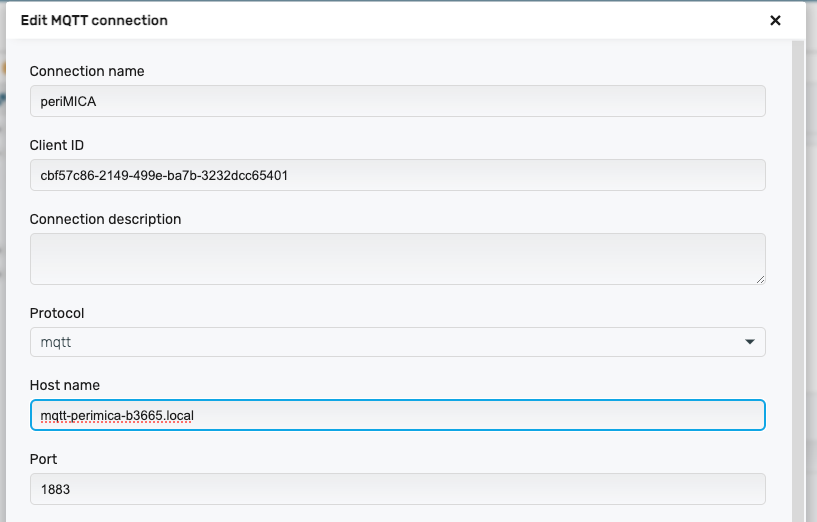Image resolution: width=817 pixels, height=522 pixels.
Task: Open the Protocol combo box showing mqtt
Action: (397, 342)
